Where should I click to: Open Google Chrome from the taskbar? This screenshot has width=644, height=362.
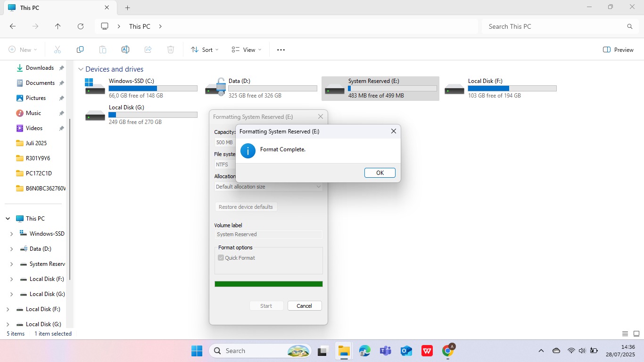point(448,351)
